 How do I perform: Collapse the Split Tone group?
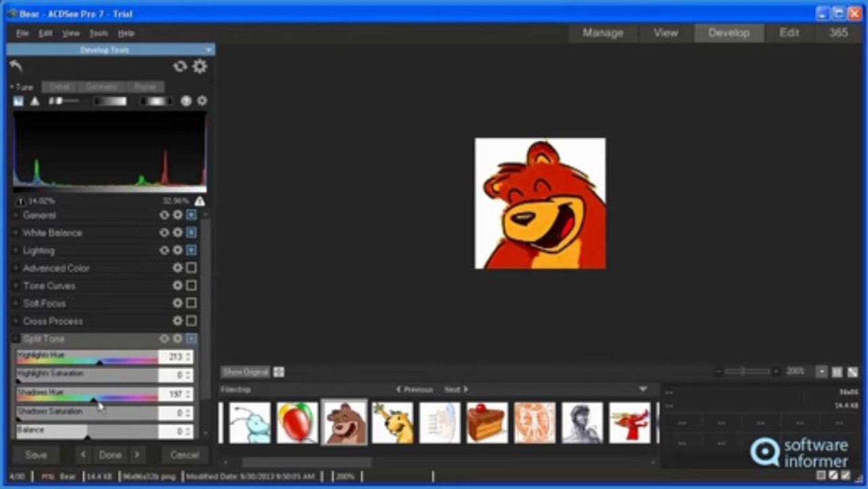(x=16, y=339)
